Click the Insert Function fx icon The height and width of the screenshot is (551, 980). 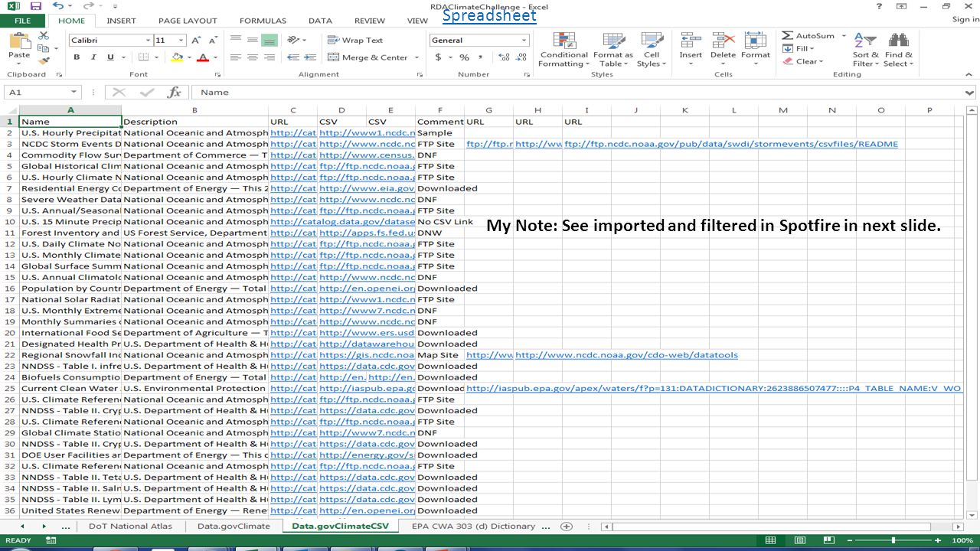click(175, 92)
